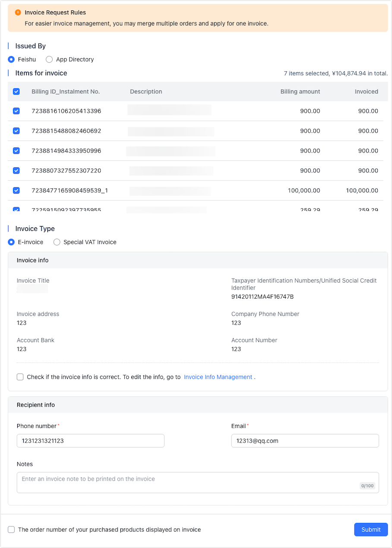The width and height of the screenshot is (392, 548).
Task: Check the invoice info confirmation checkbox
Action: pyautogui.click(x=20, y=377)
